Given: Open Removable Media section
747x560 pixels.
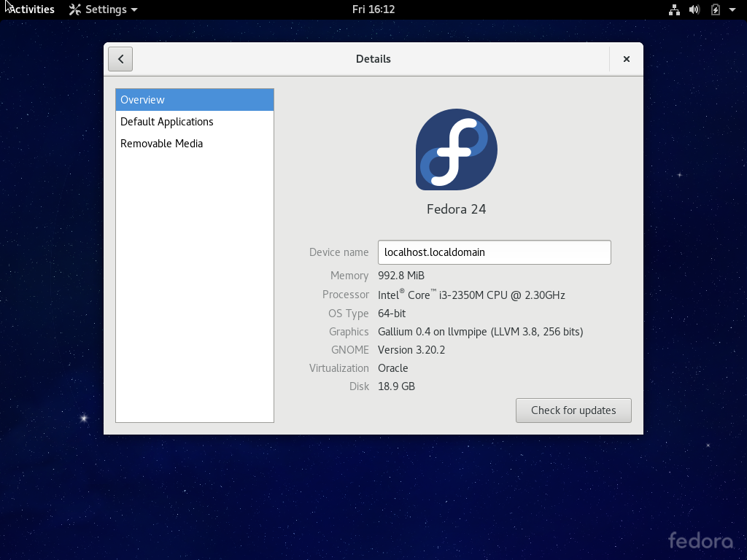Looking at the screenshot, I should tap(194, 144).
